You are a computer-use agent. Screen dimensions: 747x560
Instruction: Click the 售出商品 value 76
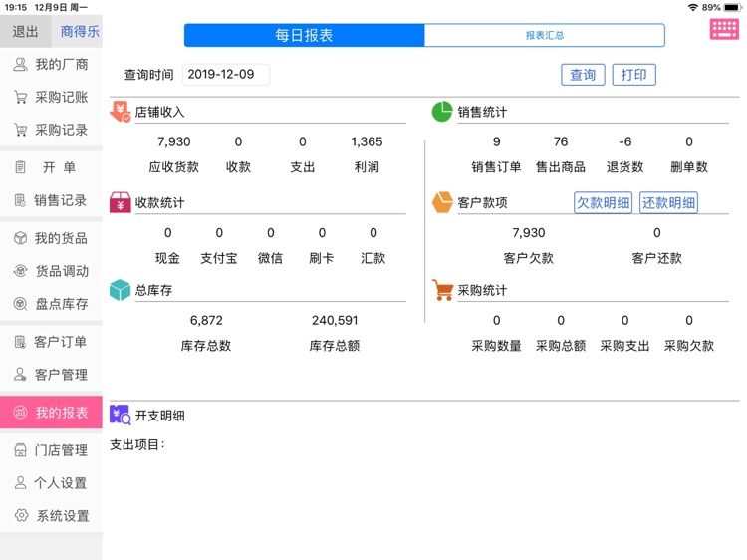tap(561, 141)
